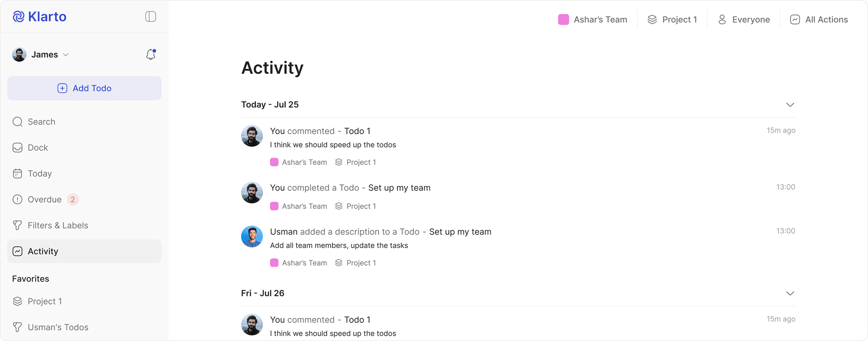868x341 pixels.
Task: Click Usman's avatar on the description entry
Action: pyautogui.click(x=252, y=236)
